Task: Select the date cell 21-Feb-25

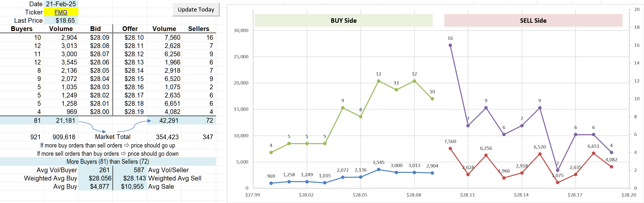Action: coord(61,4)
